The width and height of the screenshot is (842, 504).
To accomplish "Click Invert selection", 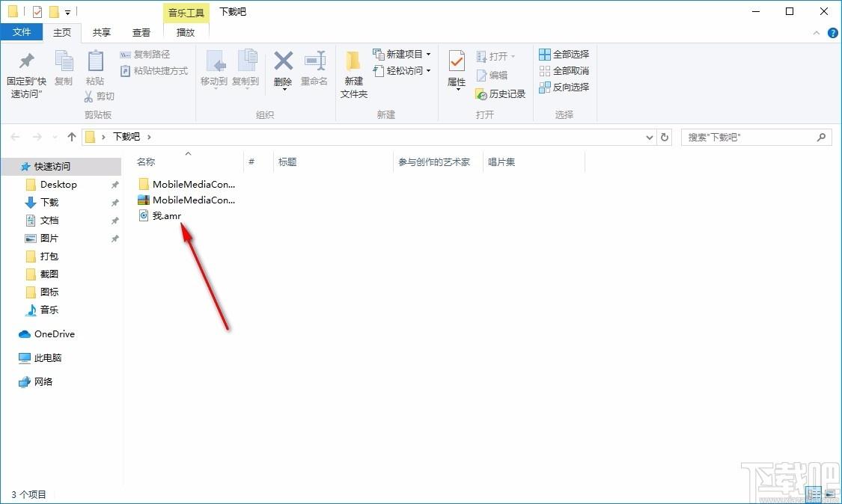I will pyautogui.click(x=564, y=87).
